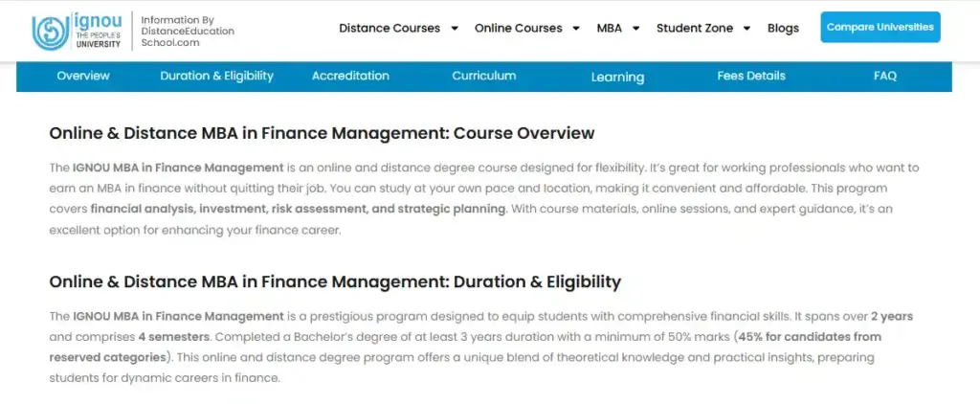Open the FAQ tab
This screenshot has width=980, height=404.
tap(885, 76)
